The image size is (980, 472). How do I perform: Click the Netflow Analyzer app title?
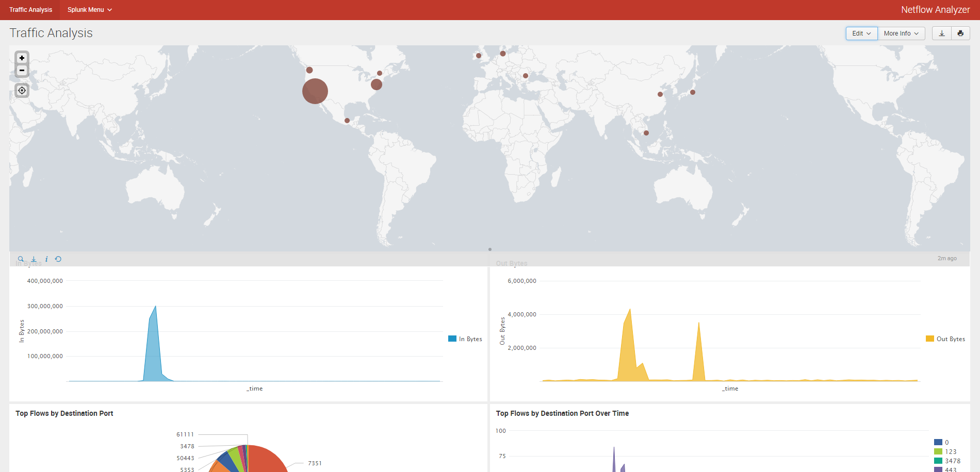(935, 10)
